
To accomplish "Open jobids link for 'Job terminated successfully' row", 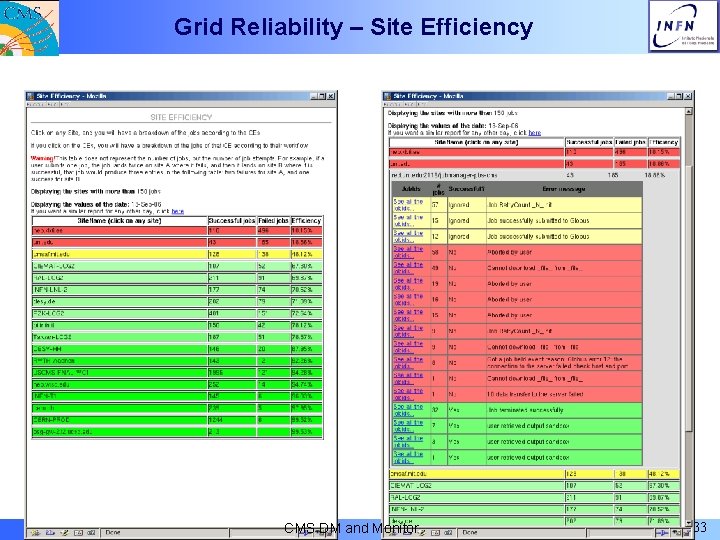I will pyautogui.click(x=408, y=410).
